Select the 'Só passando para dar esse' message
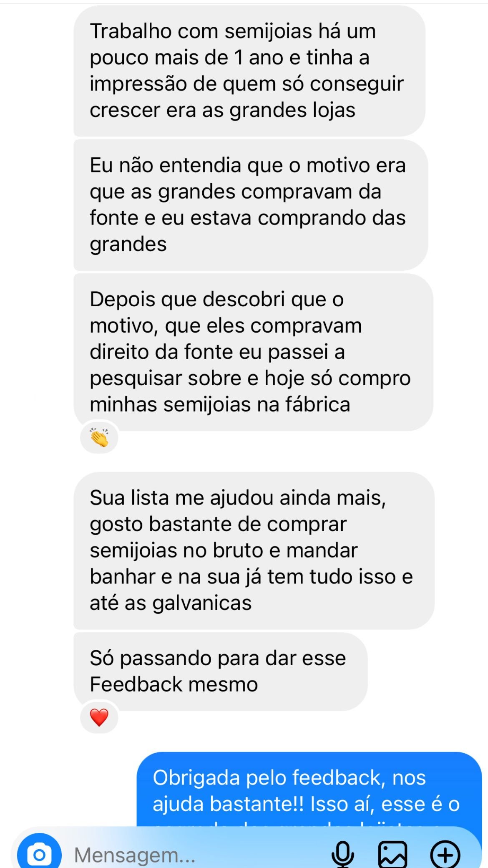Viewport: 488px width, 868px height. click(x=220, y=671)
